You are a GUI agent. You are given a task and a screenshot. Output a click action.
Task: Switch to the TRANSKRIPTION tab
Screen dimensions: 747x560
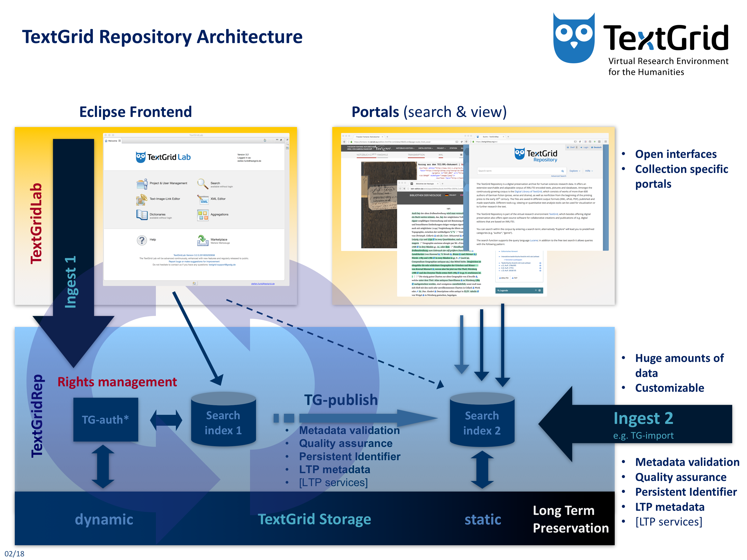click(x=416, y=155)
